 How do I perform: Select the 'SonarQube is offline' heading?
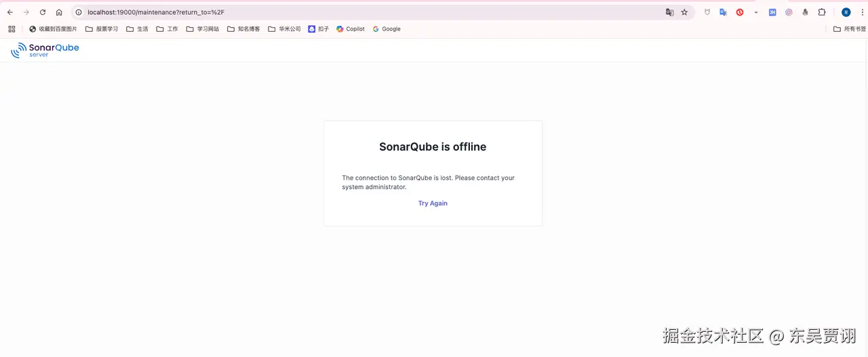pyautogui.click(x=433, y=147)
